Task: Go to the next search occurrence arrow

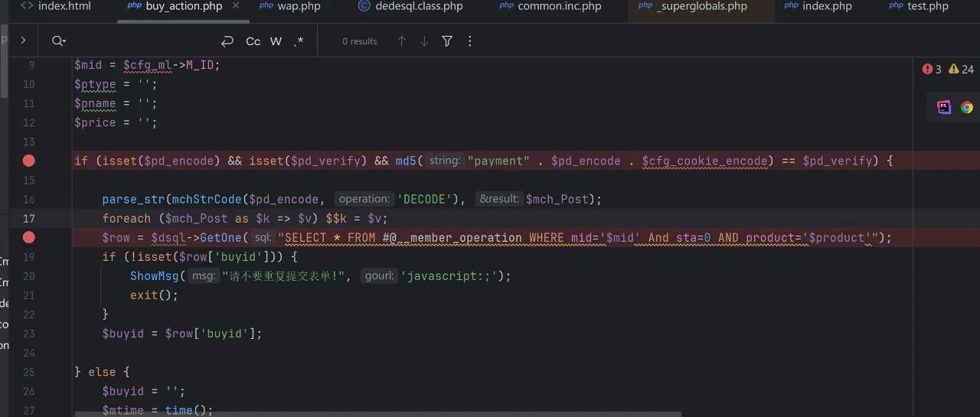Action: click(x=424, y=41)
